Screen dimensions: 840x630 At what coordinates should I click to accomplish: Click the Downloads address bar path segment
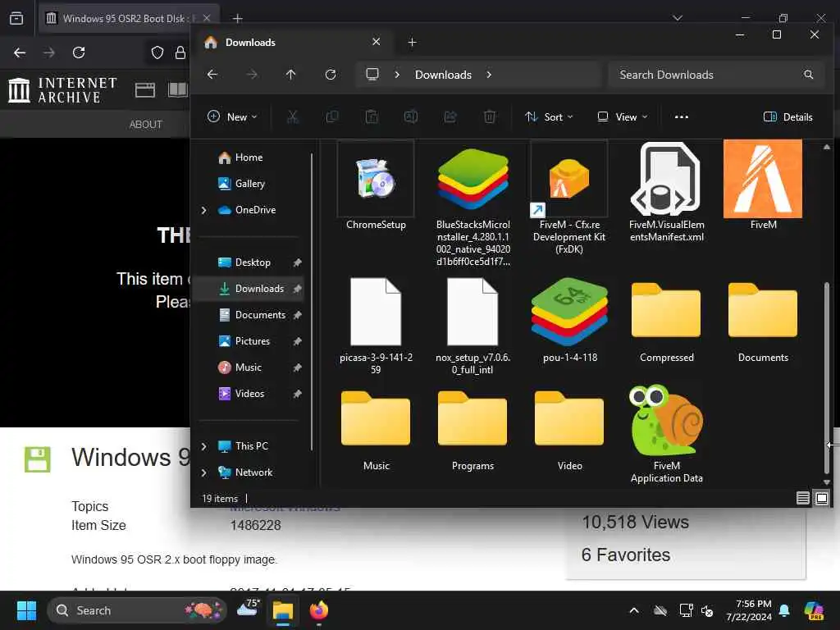pos(443,75)
